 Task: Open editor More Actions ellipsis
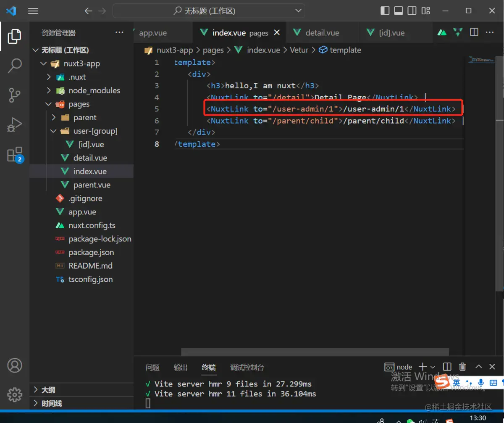point(490,32)
